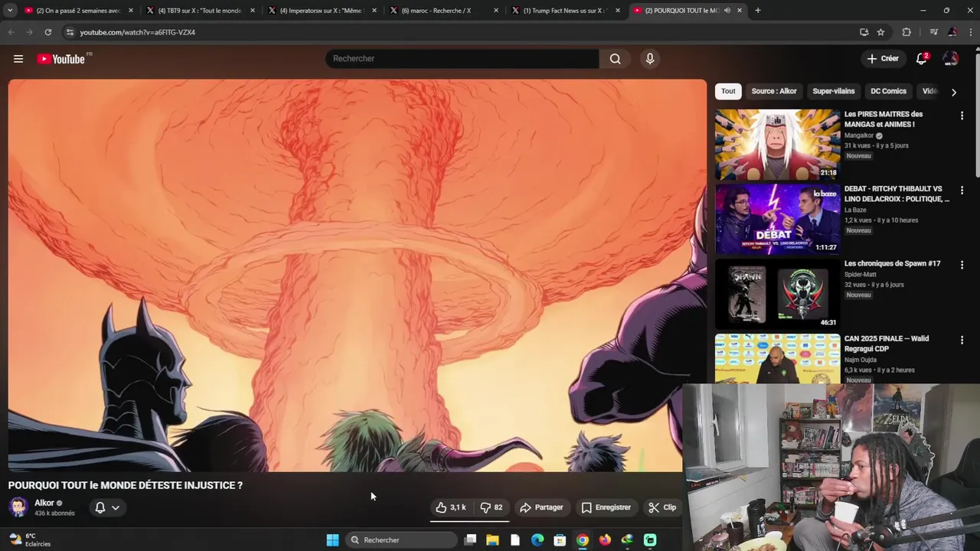Open Microsoft Store from the taskbar

(x=560, y=540)
